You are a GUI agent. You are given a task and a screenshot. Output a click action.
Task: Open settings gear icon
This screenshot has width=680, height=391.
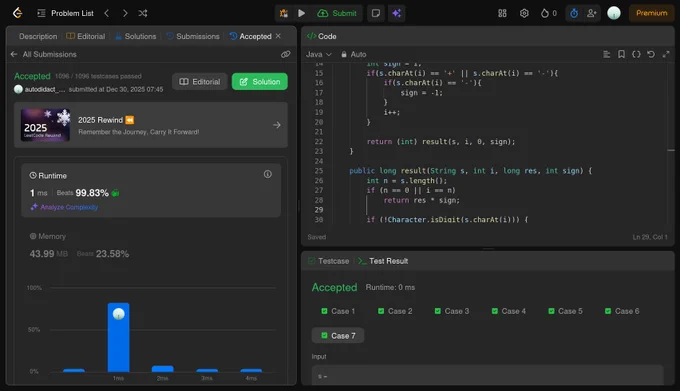point(524,13)
